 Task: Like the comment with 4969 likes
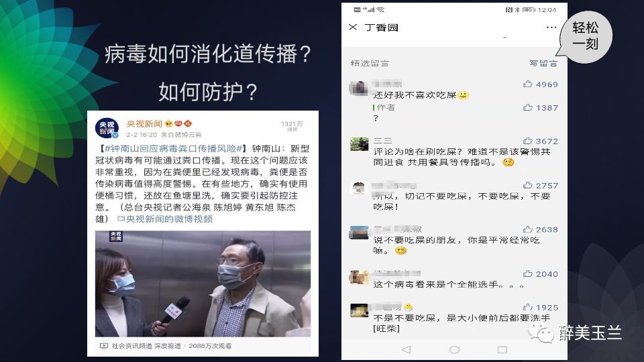(x=528, y=84)
